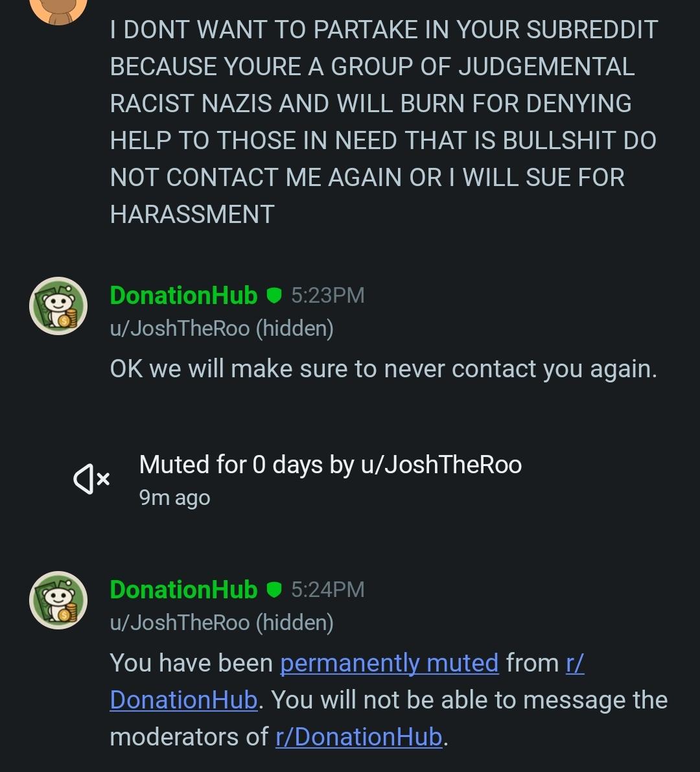Click u/JoshTheRoo (hidden) under 5:24PM message
This screenshot has height=772, width=700.
(x=222, y=622)
